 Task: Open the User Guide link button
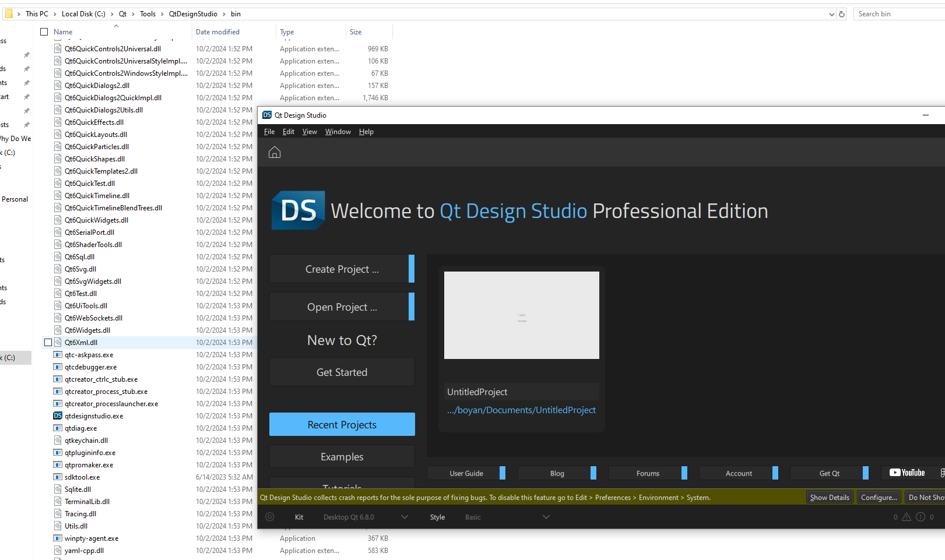[x=466, y=473]
